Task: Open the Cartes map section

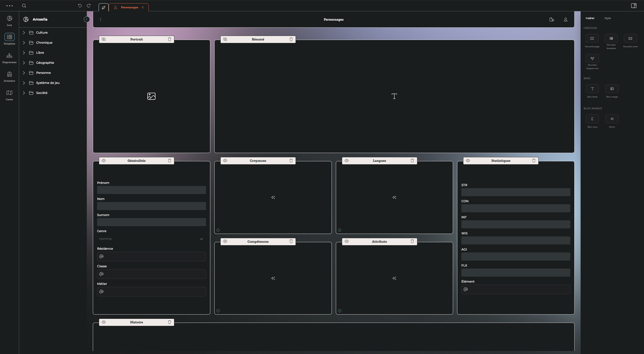Action: tap(9, 95)
